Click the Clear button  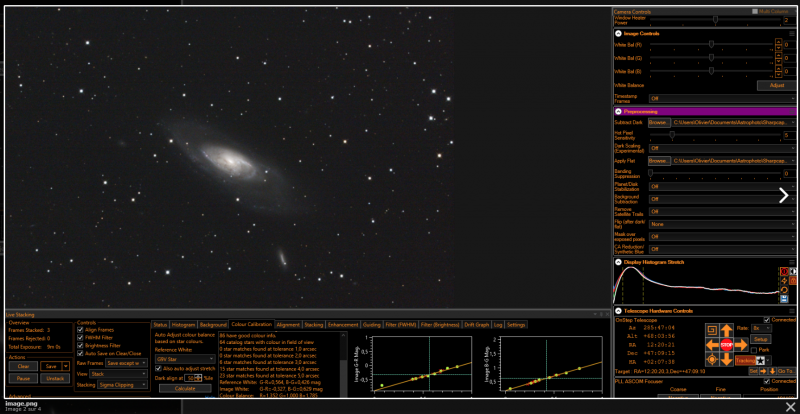click(x=23, y=366)
